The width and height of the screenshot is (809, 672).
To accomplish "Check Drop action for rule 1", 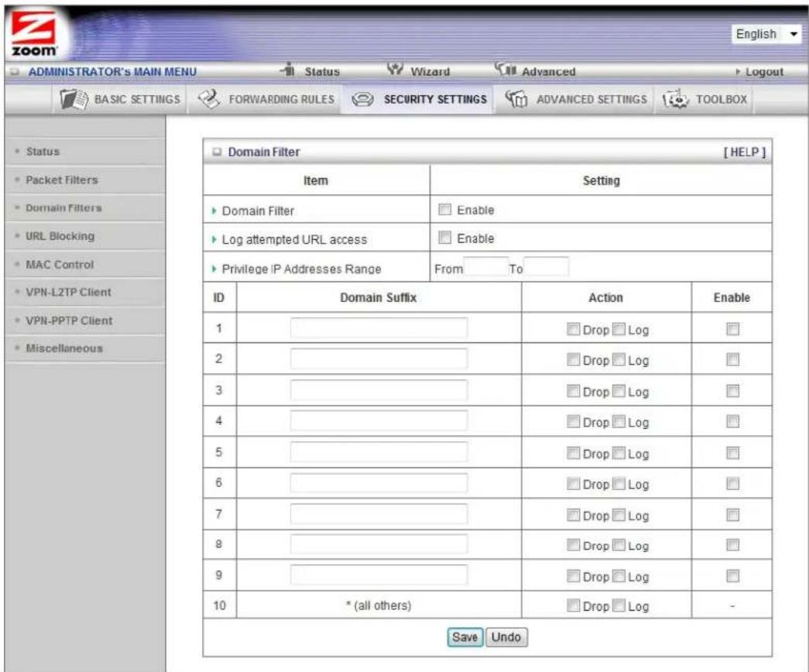I will click(573, 329).
